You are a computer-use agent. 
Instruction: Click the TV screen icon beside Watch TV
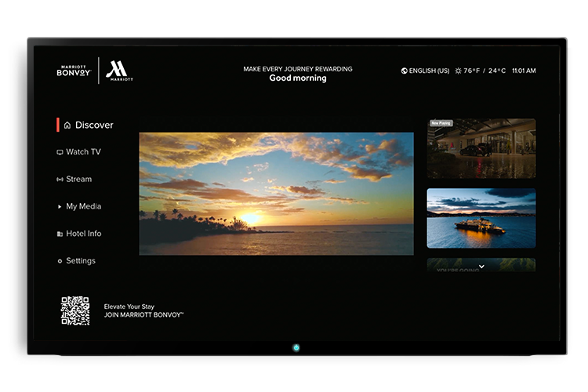point(60,152)
